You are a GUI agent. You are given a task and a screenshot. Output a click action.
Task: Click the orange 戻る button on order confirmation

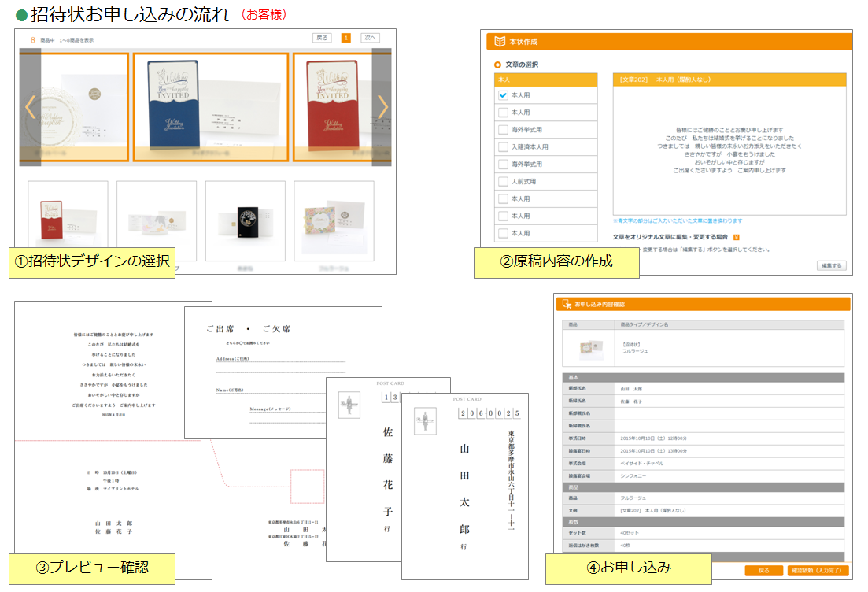click(x=763, y=571)
